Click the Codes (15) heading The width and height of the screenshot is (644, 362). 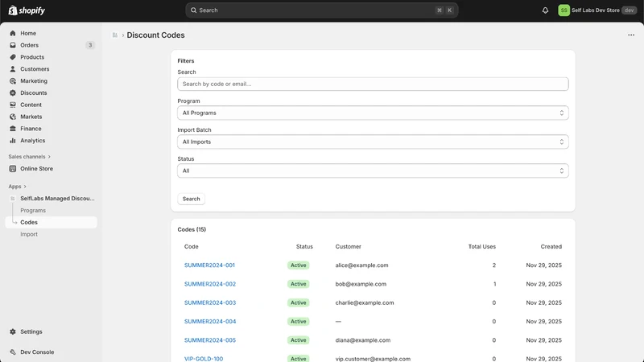[192, 229]
